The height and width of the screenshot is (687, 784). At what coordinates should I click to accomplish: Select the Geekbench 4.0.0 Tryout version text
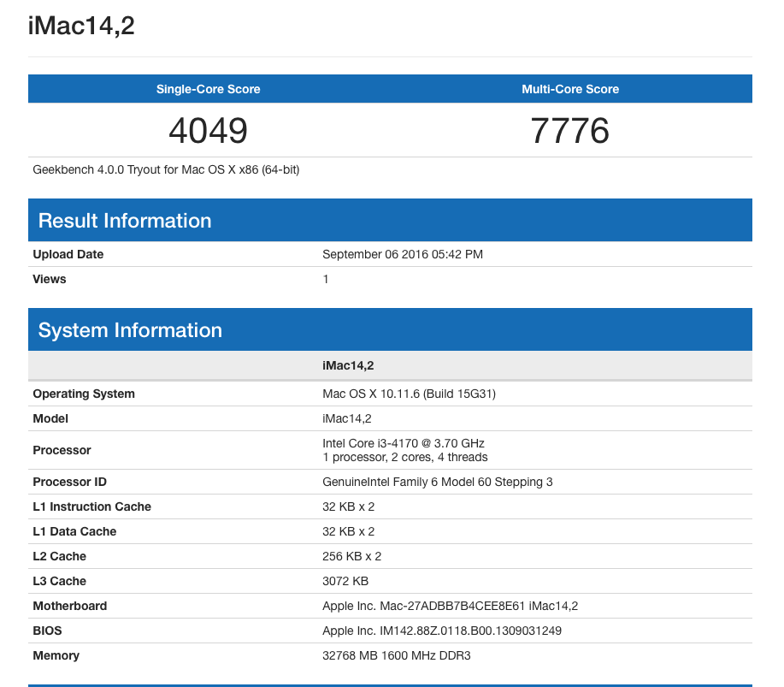click(166, 169)
